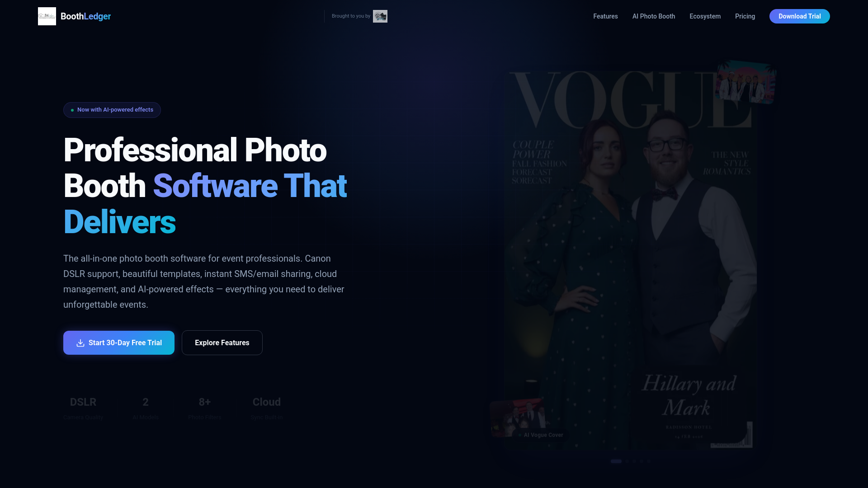868x488 pixels.
Task: Click the 'Now with AI-powered effects' badge
Action: coord(112,110)
